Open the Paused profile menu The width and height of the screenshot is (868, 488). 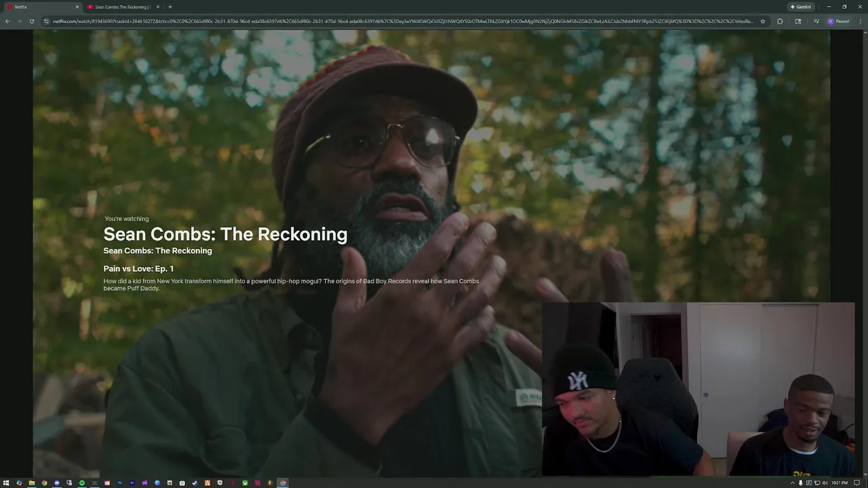click(838, 21)
